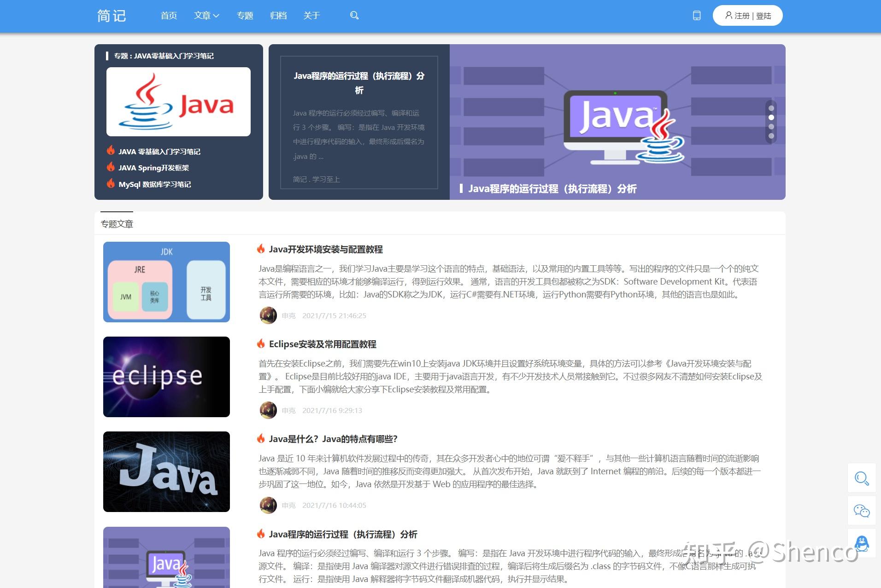Click the banner caption Java程序的运行过程（执行流程）分析

552,189
